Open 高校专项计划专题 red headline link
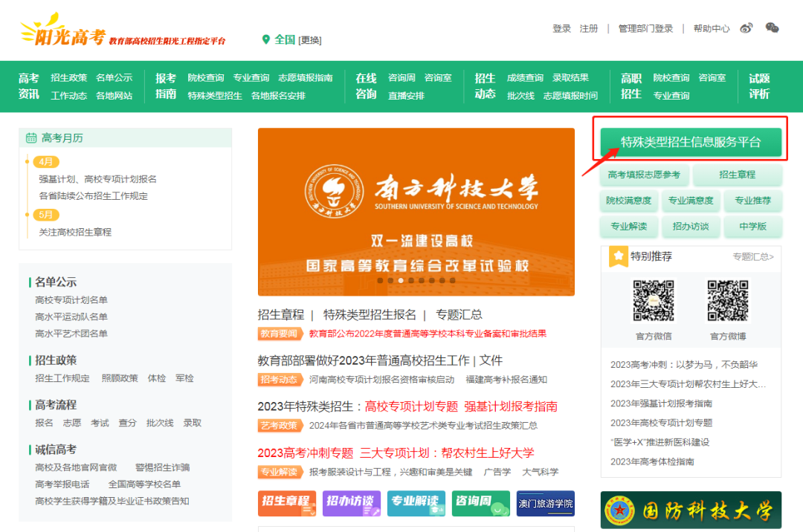 (x=411, y=406)
